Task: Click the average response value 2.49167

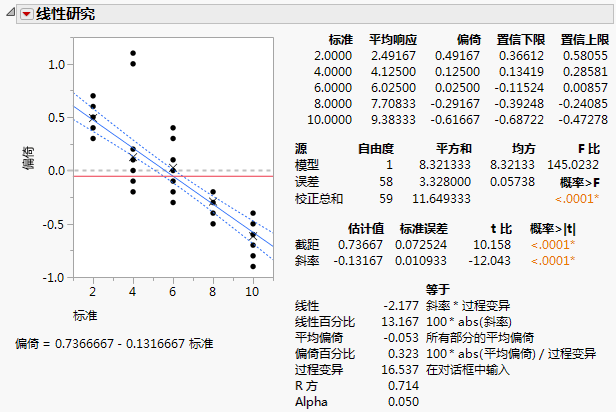Action: pos(393,56)
